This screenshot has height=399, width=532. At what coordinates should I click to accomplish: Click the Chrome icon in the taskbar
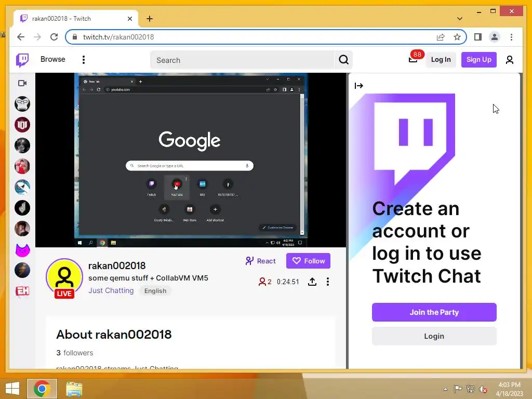tap(42, 389)
